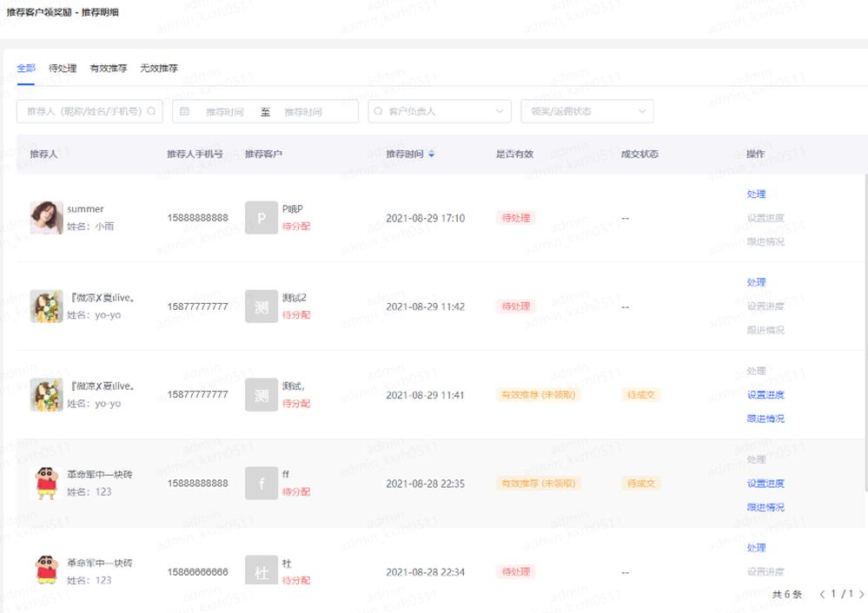868x613 pixels.
Task: Click 设置进度 for customer ff
Action: coord(765,484)
